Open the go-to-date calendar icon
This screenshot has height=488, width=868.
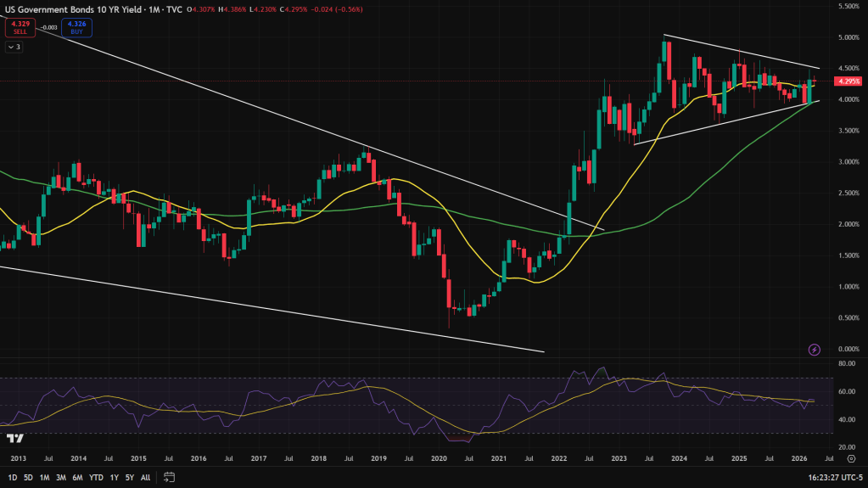(x=170, y=477)
